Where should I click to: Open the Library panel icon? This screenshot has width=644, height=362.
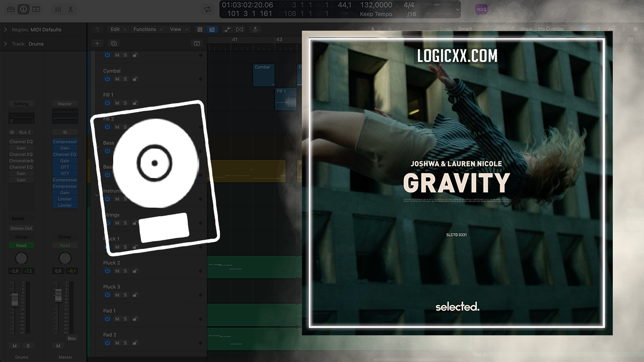11,9
